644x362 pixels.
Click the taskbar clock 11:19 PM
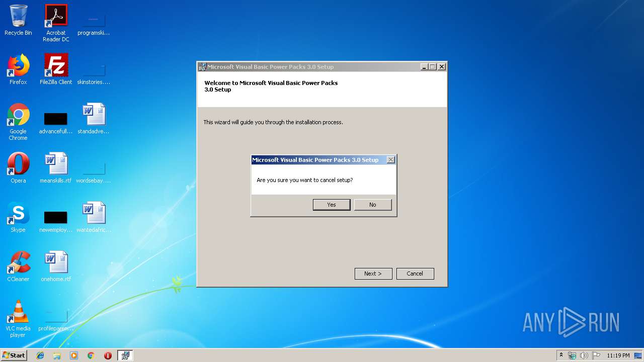(618, 355)
